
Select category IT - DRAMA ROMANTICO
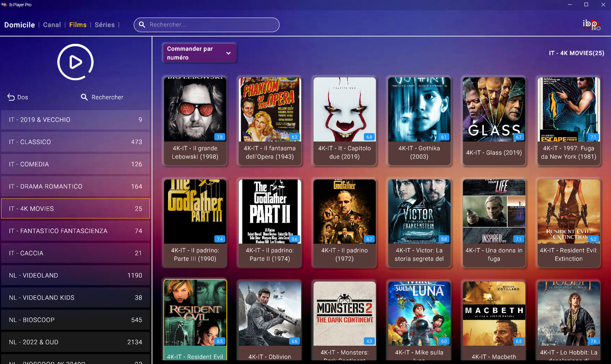pos(76,186)
